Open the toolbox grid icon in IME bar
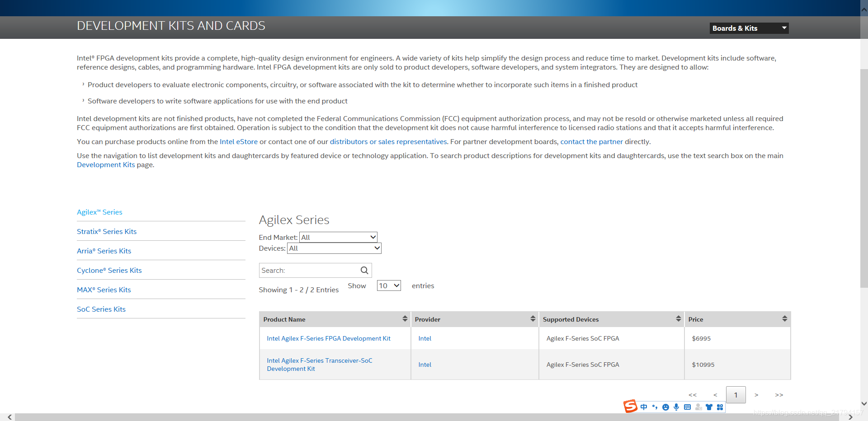The height and width of the screenshot is (421, 868). [720, 407]
